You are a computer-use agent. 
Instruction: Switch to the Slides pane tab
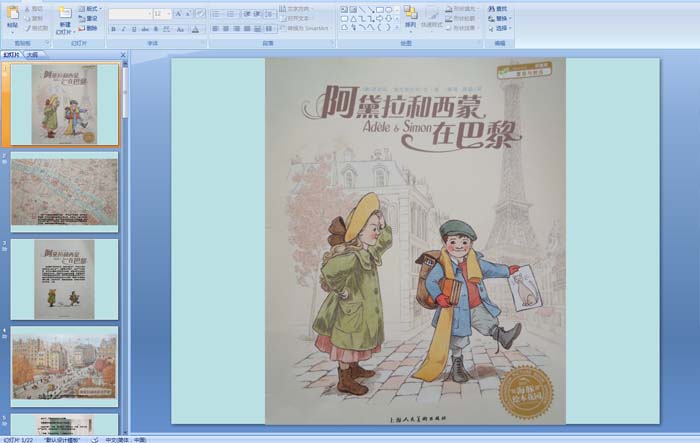12,55
